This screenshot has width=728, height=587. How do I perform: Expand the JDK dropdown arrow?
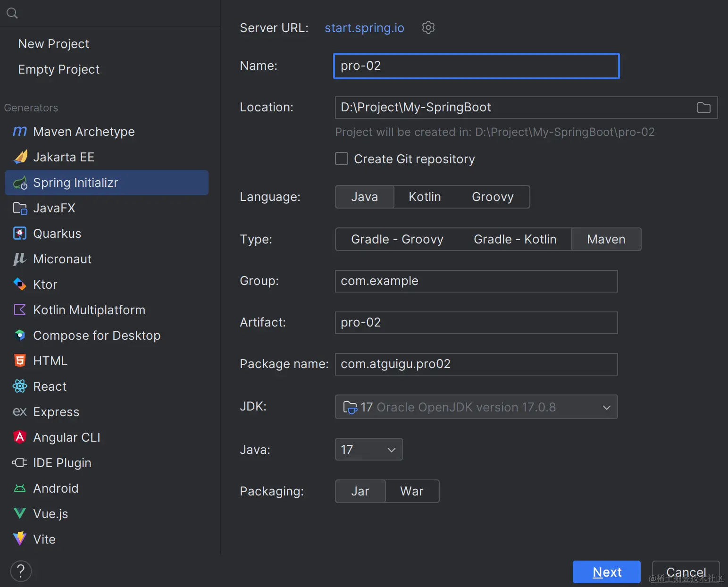click(x=607, y=407)
